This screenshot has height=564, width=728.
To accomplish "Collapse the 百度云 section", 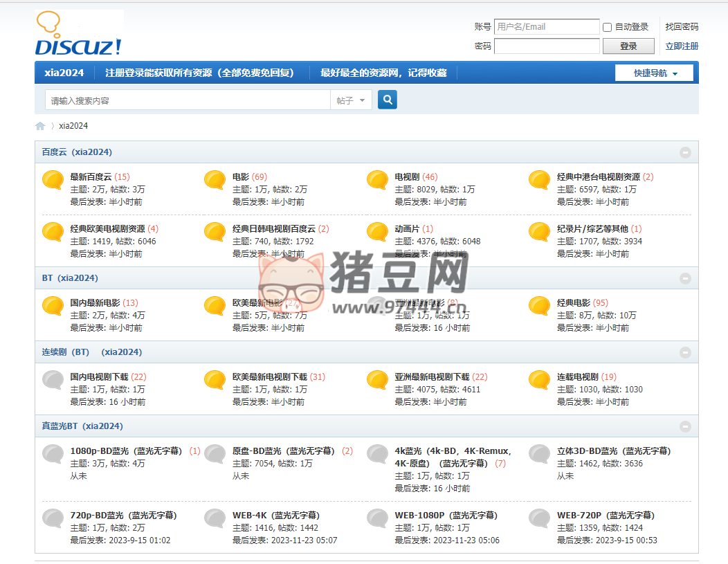I will [685, 152].
